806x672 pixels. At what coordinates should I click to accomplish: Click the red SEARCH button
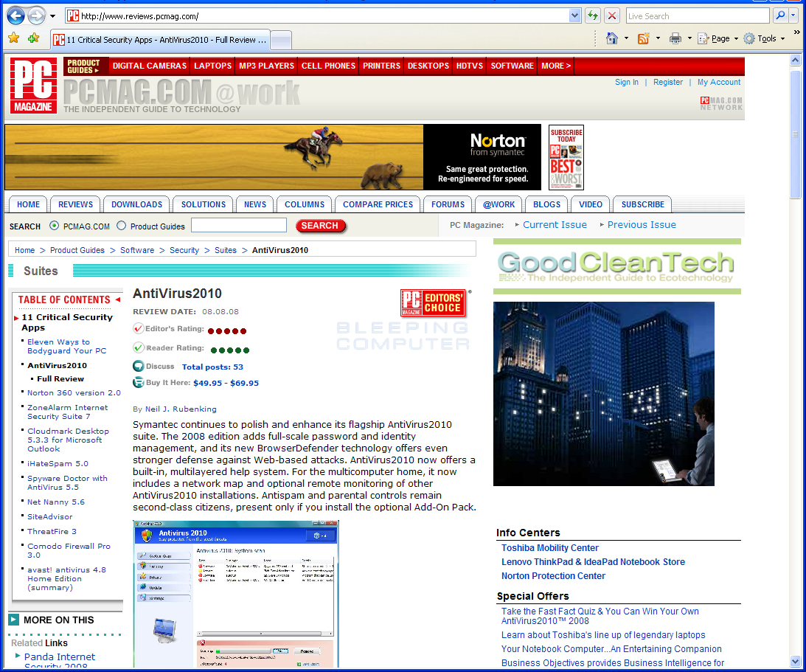click(320, 226)
